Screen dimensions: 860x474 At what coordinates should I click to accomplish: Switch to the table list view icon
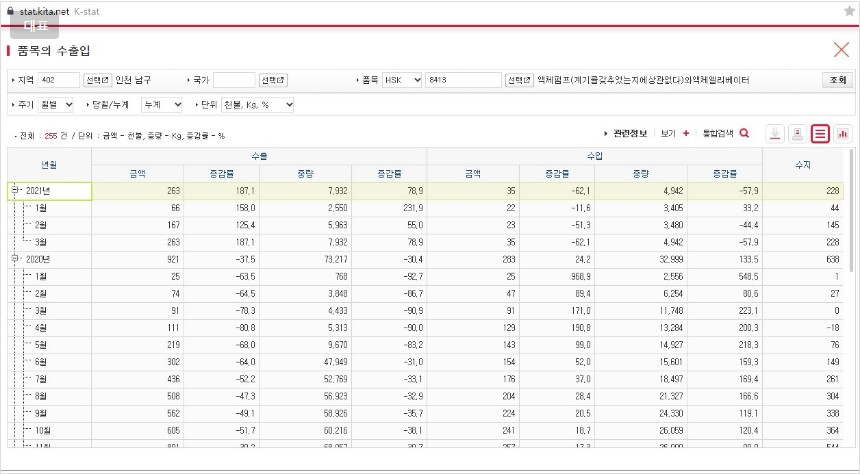[x=820, y=133]
